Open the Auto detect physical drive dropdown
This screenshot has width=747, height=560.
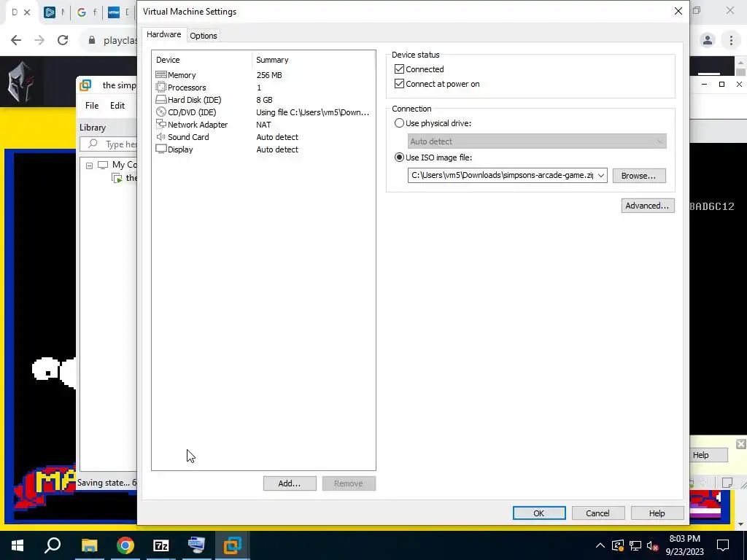(659, 141)
